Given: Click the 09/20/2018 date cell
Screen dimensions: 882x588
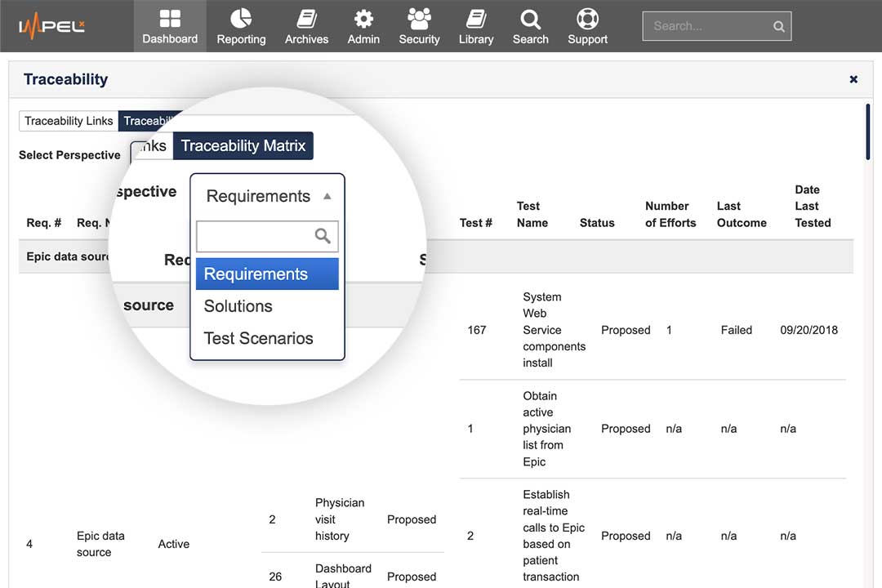Looking at the screenshot, I should (808, 330).
